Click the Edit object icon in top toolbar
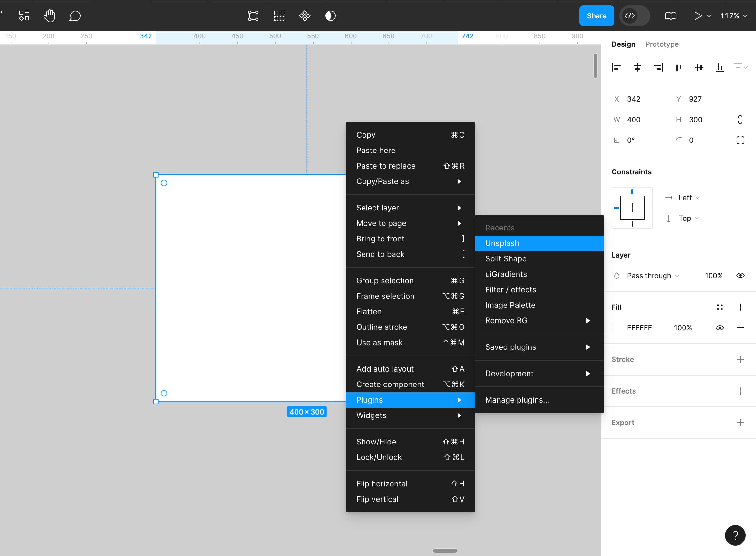This screenshot has width=756, height=556. (x=253, y=16)
